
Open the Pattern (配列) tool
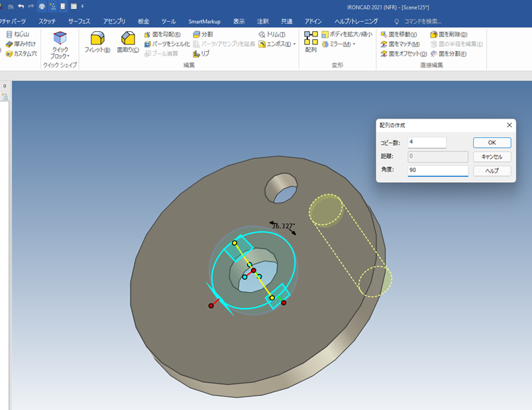[x=311, y=41]
